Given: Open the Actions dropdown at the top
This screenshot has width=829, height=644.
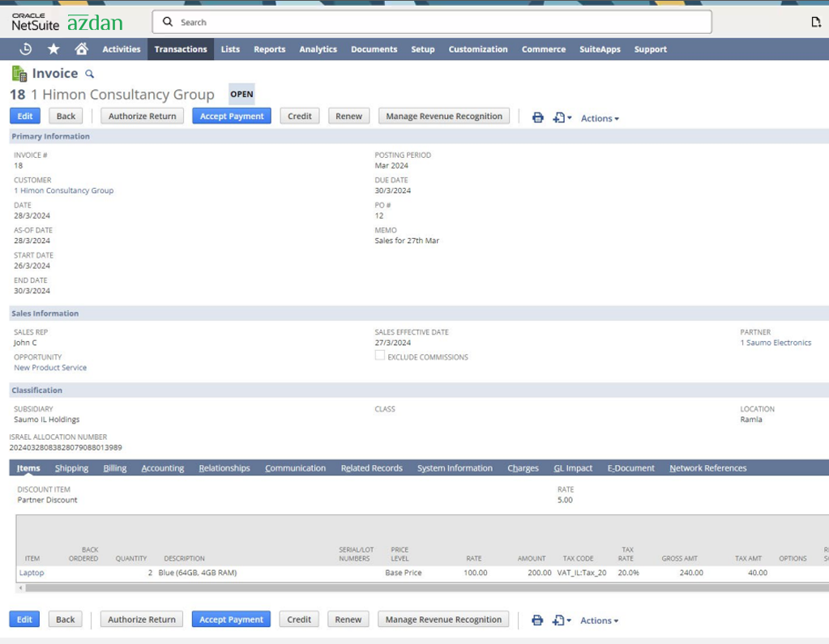Looking at the screenshot, I should point(599,118).
